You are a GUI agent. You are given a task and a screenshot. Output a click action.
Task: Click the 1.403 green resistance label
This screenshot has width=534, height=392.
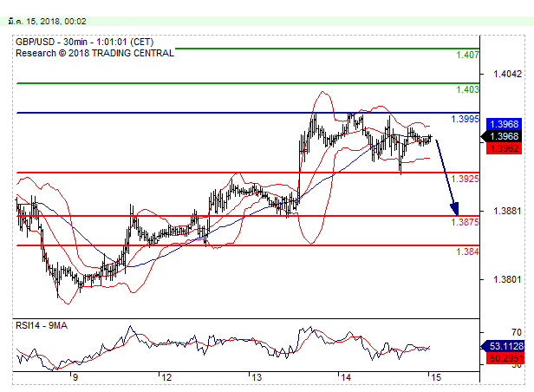tap(466, 89)
